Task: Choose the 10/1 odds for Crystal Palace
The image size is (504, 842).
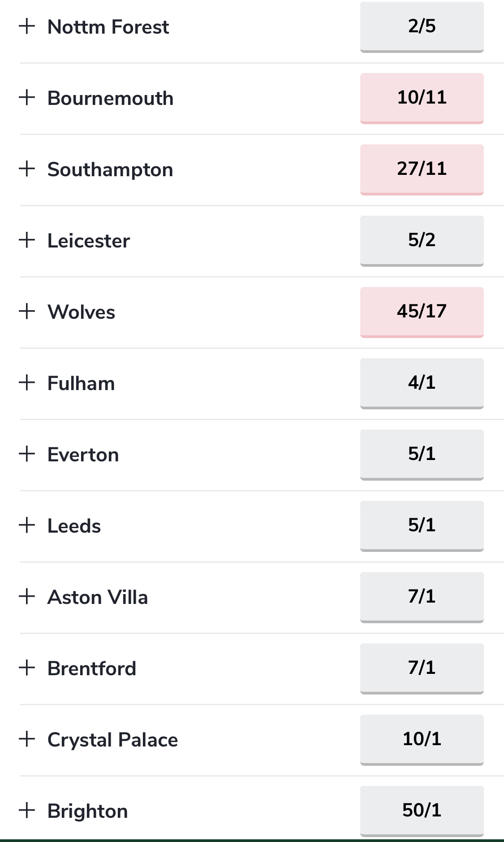Action: (x=422, y=740)
